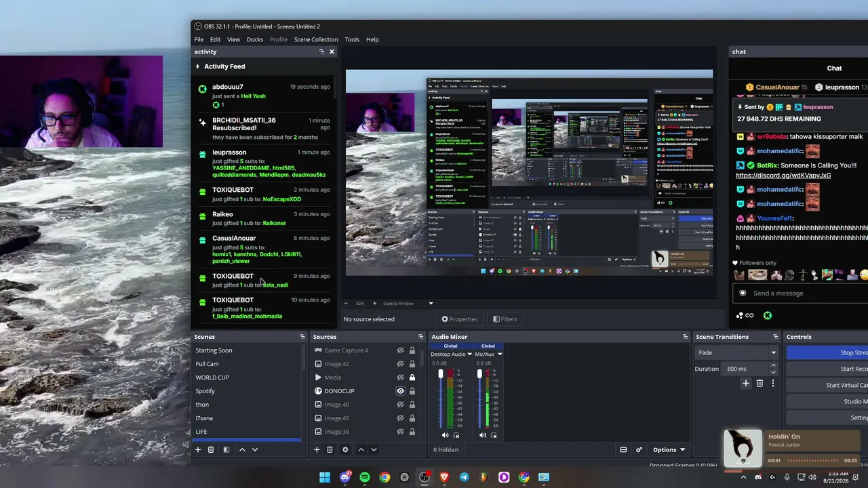The width and height of the screenshot is (868, 488).
Task: Open source Properties button under the preview
Action: [x=460, y=319]
